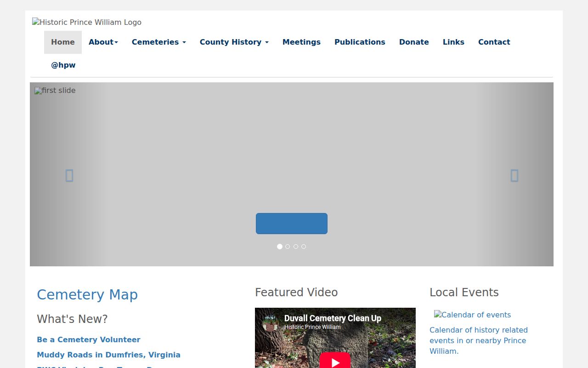Click the Historic Prince William logo image
Image resolution: width=588 pixels, height=368 pixels.
point(87,22)
